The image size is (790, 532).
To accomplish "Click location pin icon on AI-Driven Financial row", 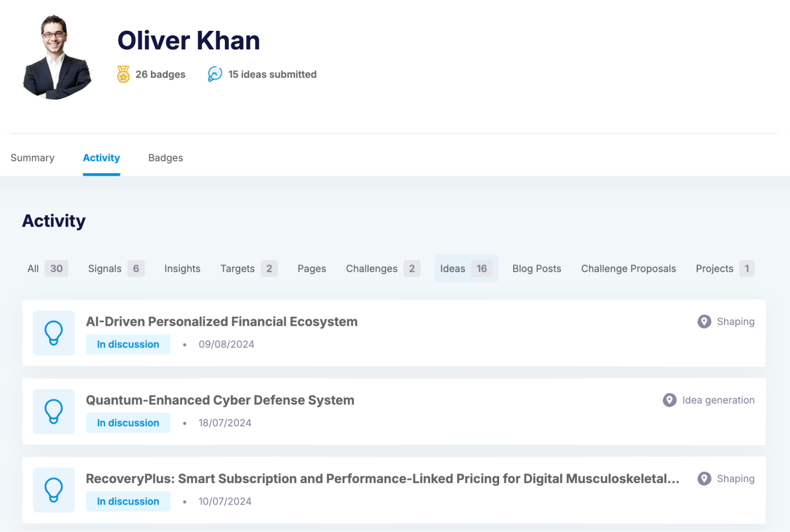I will 704,321.
